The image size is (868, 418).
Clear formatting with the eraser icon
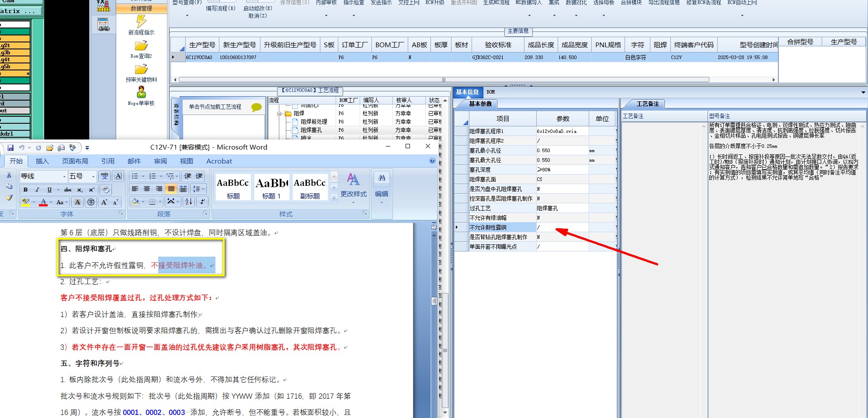105,189
